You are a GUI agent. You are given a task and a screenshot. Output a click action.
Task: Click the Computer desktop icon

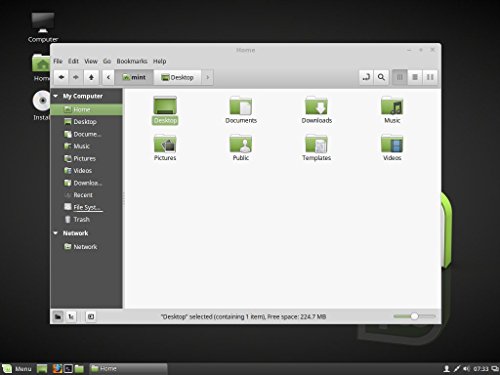[x=43, y=27]
